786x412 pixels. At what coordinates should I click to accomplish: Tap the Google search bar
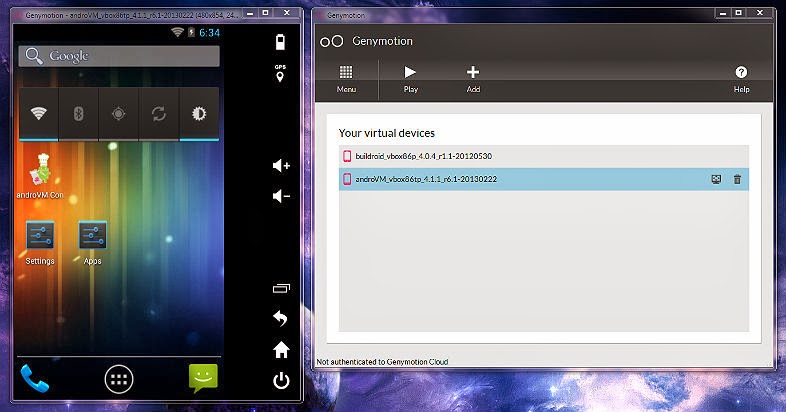[119, 56]
